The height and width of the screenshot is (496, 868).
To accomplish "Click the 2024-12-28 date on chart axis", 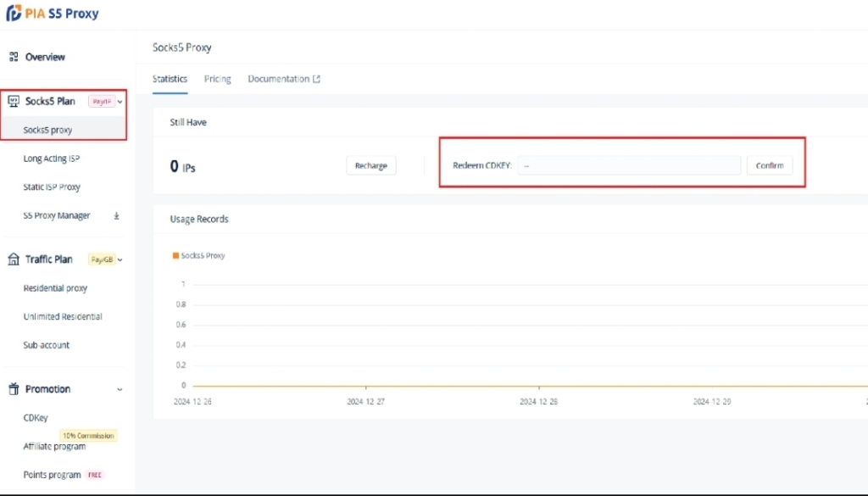I will click(x=538, y=401).
